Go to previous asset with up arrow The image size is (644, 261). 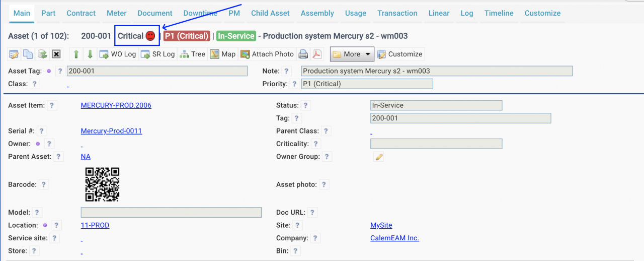tap(76, 54)
